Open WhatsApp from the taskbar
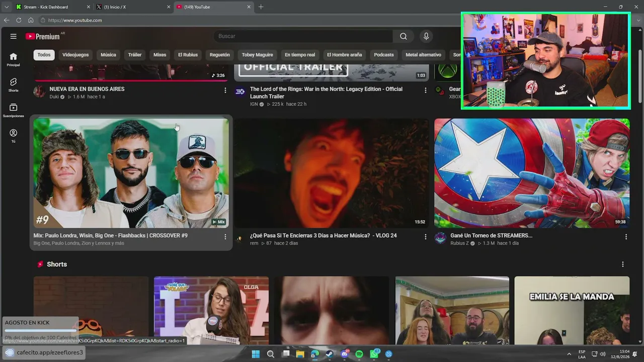 pyautogui.click(x=374, y=354)
